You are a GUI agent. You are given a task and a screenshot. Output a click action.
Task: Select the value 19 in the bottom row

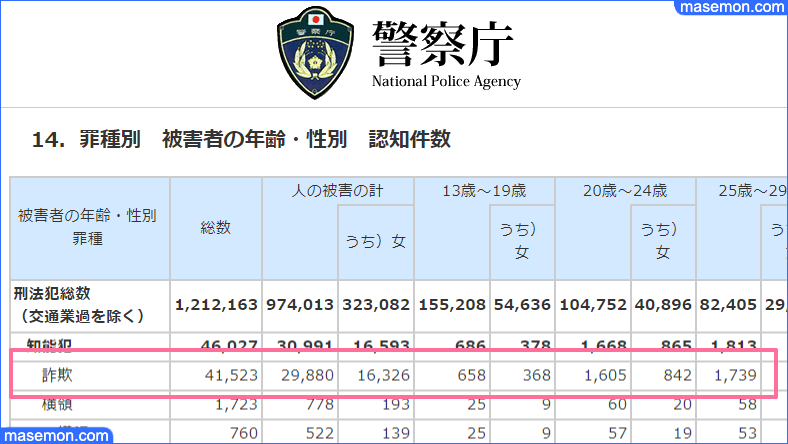point(682,433)
